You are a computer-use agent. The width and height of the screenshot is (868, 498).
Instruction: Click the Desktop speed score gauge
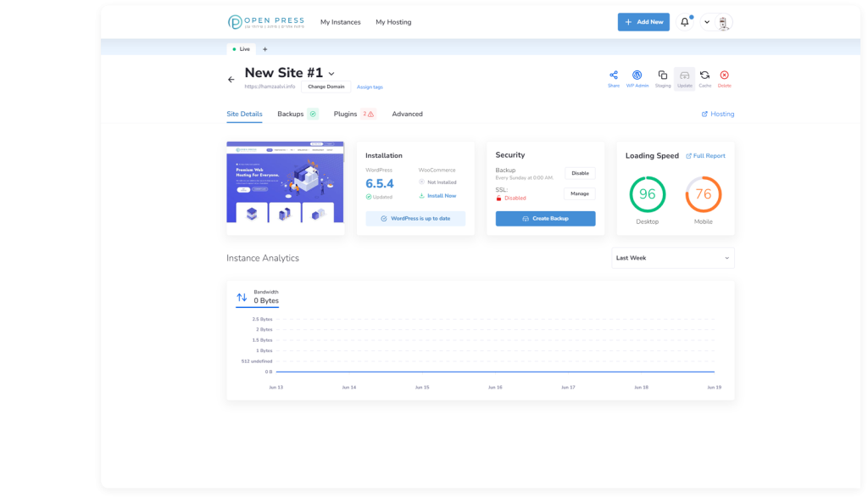647,194
